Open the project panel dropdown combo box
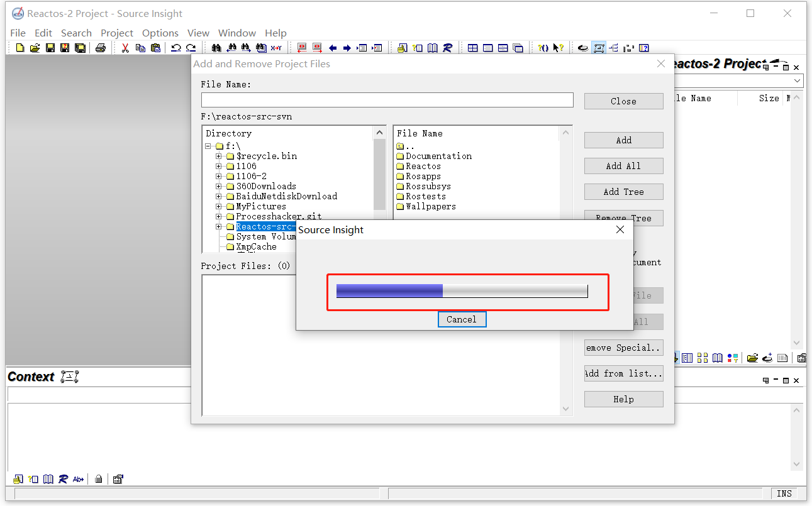Viewport: 812px width, 506px height. tap(798, 81)
